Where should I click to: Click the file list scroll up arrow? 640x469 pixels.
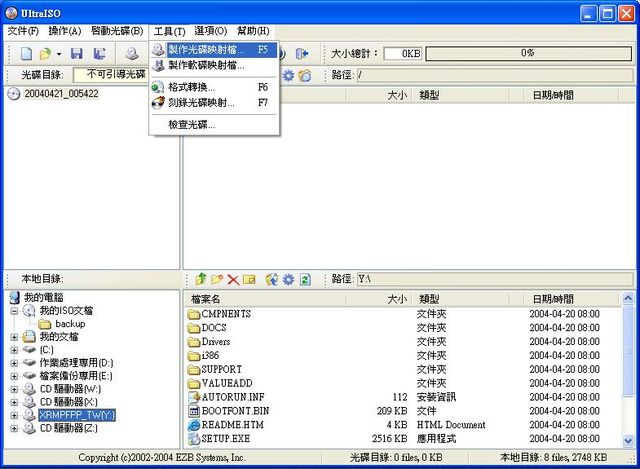click(x=628, y=298)
